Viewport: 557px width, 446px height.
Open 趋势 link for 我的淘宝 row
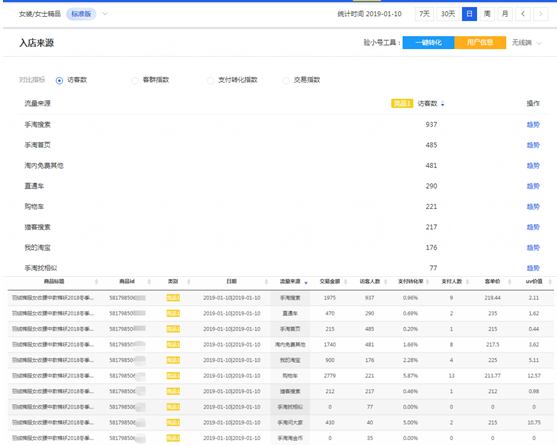tap(533, 248)
